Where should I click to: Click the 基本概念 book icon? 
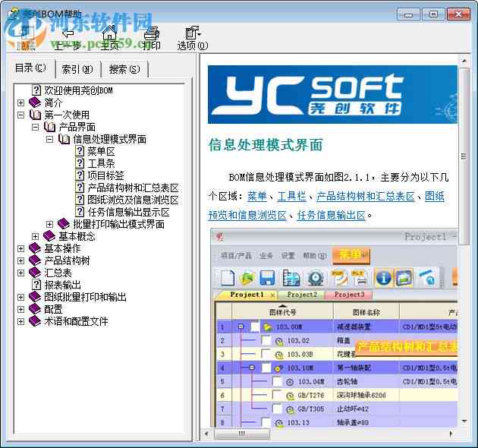49,236
